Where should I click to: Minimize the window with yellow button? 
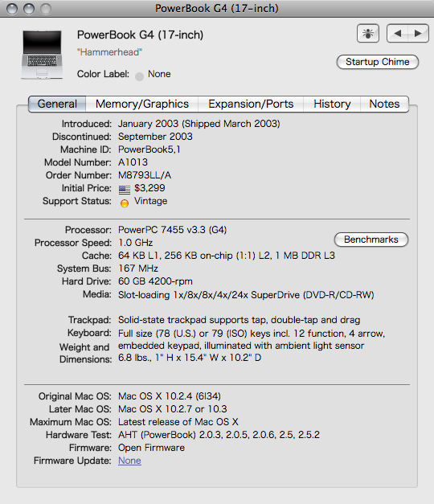point(29,9)
